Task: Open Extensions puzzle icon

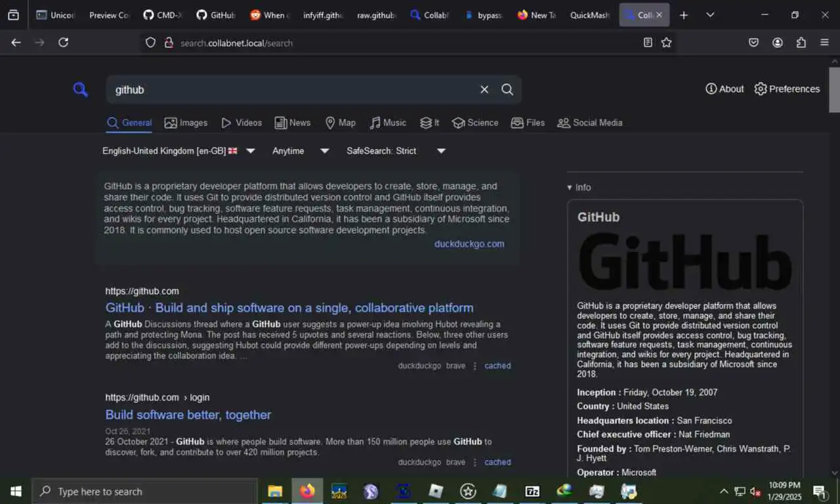Action: click(x=801, y=43)
